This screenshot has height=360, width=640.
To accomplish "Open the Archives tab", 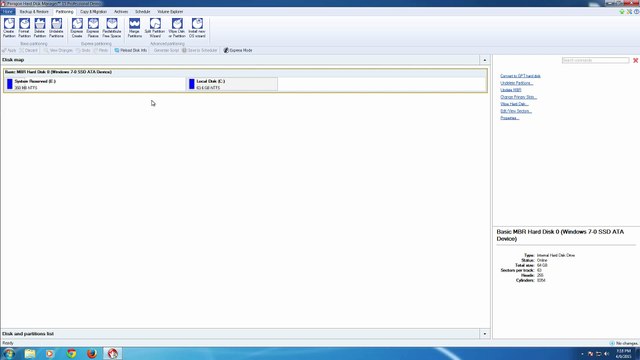I will point(121,12).
